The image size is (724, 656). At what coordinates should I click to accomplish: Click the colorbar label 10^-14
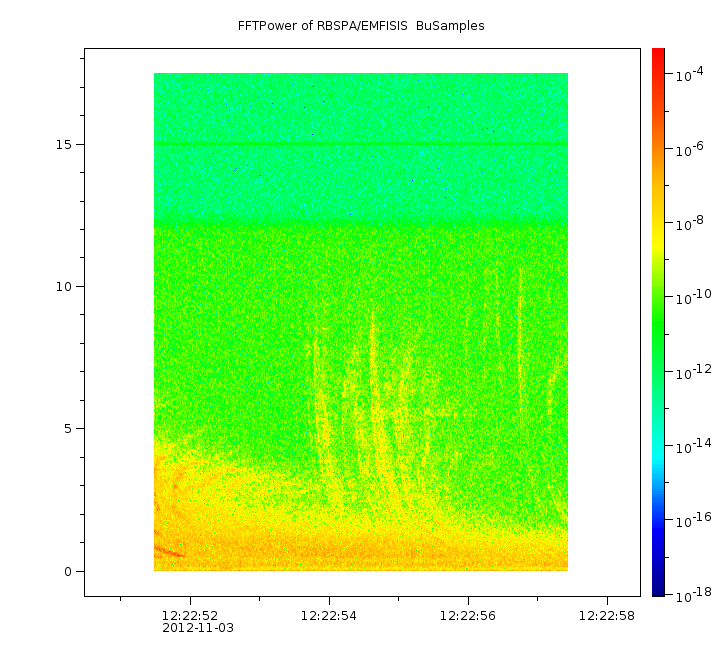coord(694,446)
